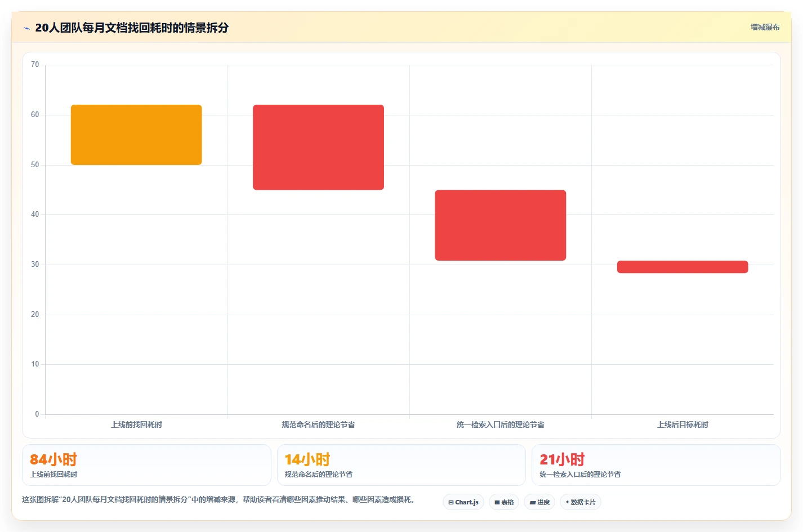Select the red 规范命名后的理论节省 bar
803x532 pixels.
(x=318, y=147)
